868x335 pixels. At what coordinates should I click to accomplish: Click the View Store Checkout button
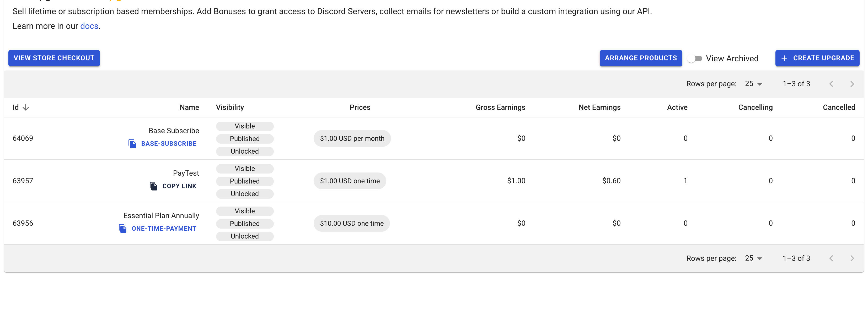54,58
